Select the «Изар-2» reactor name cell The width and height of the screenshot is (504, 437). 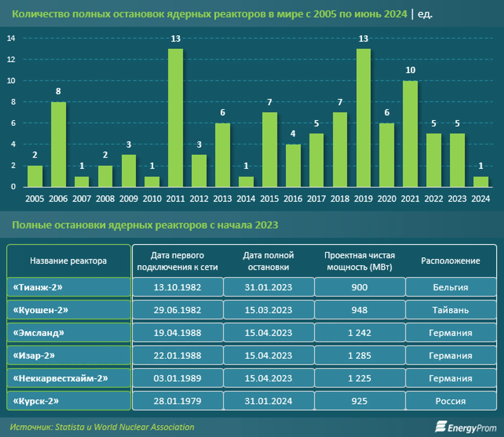click(x=69, y=355)
